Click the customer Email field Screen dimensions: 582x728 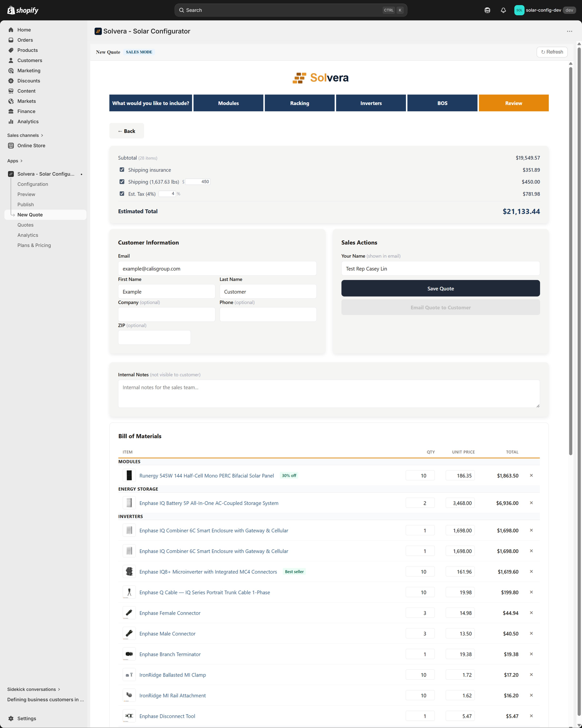click(217, 269)
